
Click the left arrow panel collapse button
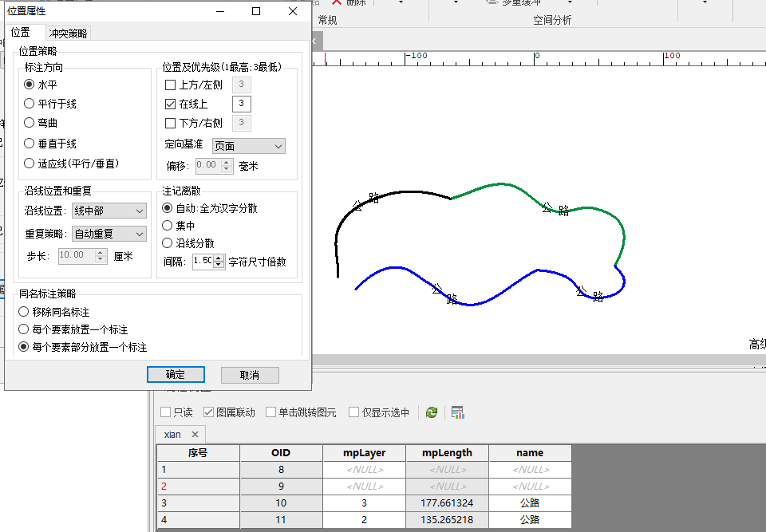tap(315, 41)
